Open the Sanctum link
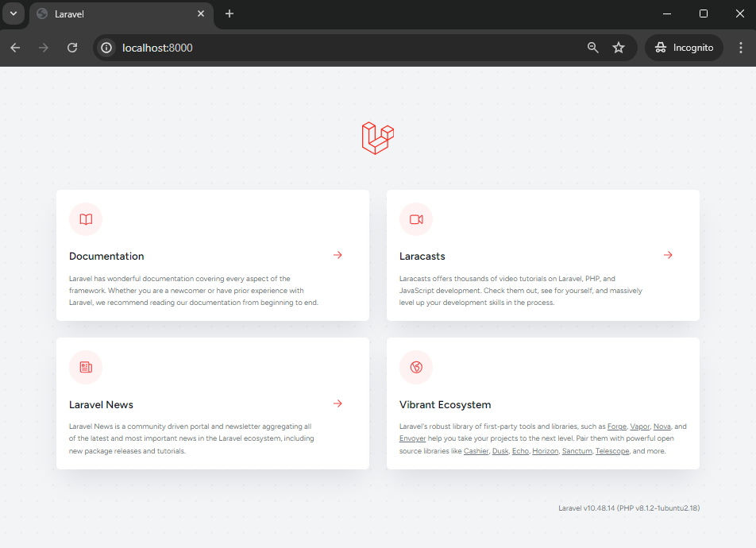 [x=577, y=451]
